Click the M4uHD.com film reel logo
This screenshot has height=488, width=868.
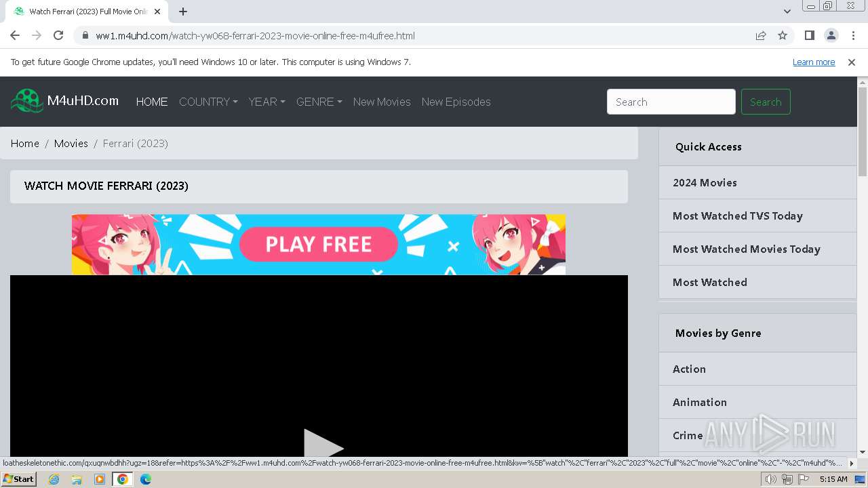[27, 101]
